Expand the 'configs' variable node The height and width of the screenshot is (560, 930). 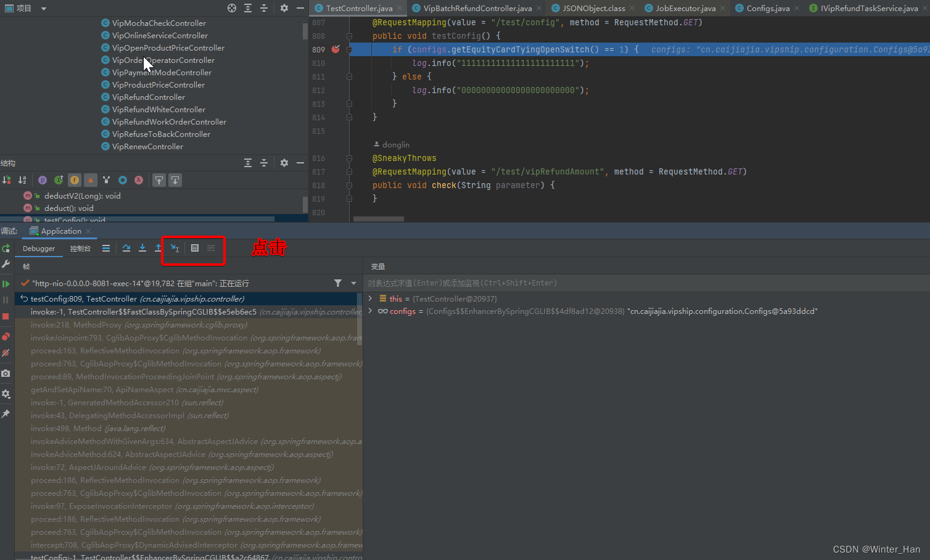pyautogui.click(x=370, y=311)
